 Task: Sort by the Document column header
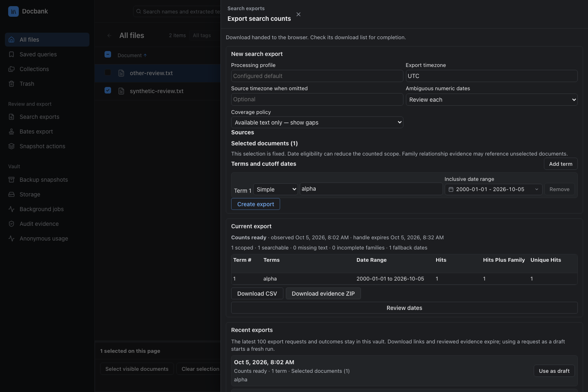pos(132,56)
